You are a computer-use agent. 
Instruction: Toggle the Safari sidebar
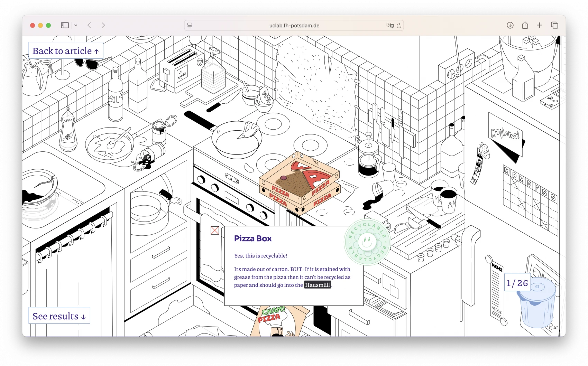point(65,25)
